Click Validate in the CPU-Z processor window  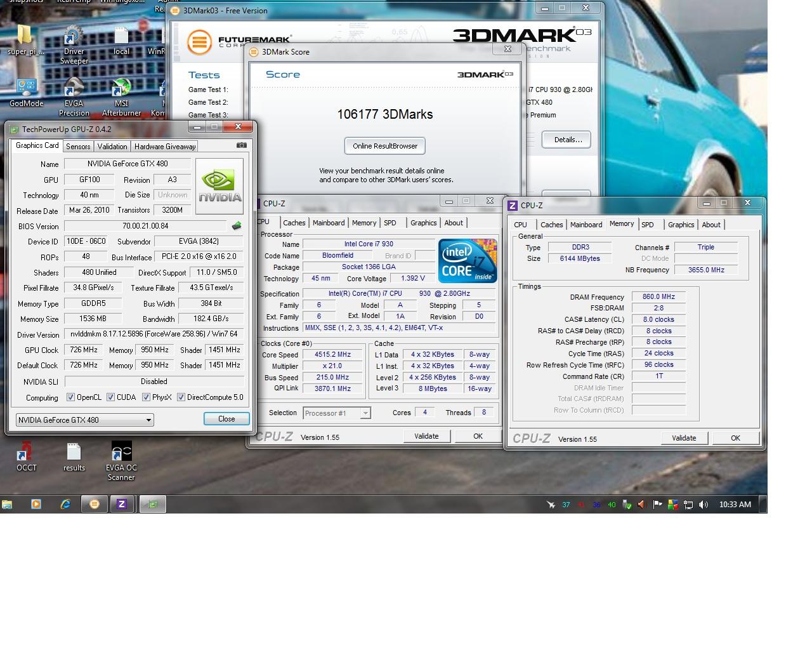426,436
